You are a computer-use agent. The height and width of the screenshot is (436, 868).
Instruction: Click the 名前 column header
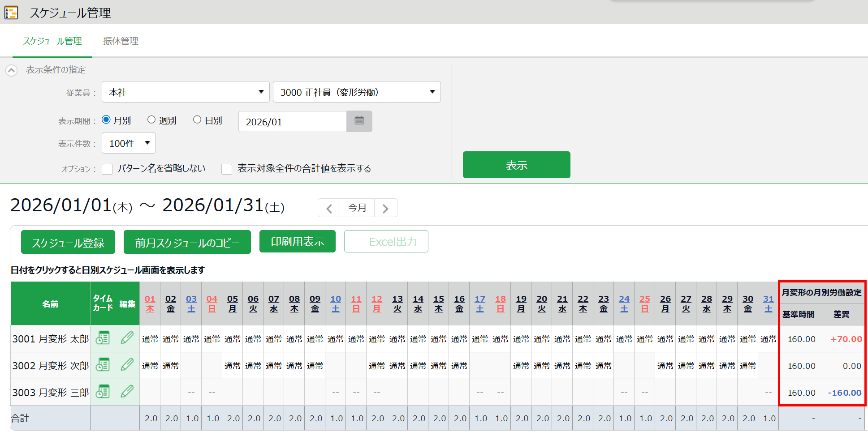click(50, 304)
